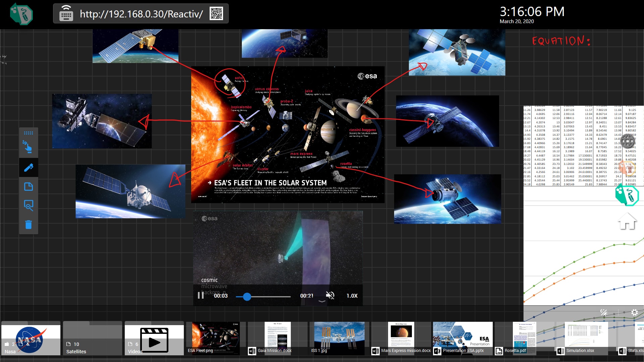Viewport: 644px width, 362px height.
Task: Click the http://192.168.0.30/Reactiv/ address
Action: tap(141, 14)
